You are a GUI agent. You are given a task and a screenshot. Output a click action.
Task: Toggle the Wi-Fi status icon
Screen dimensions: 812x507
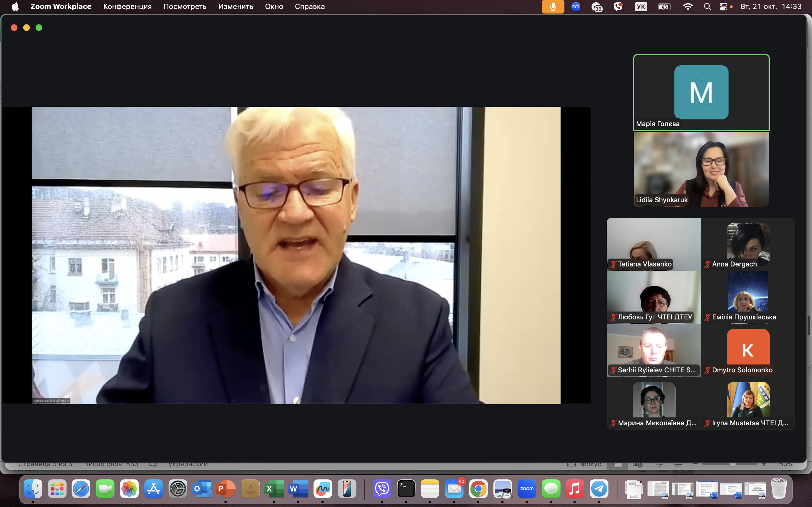[x=687, y=7]
